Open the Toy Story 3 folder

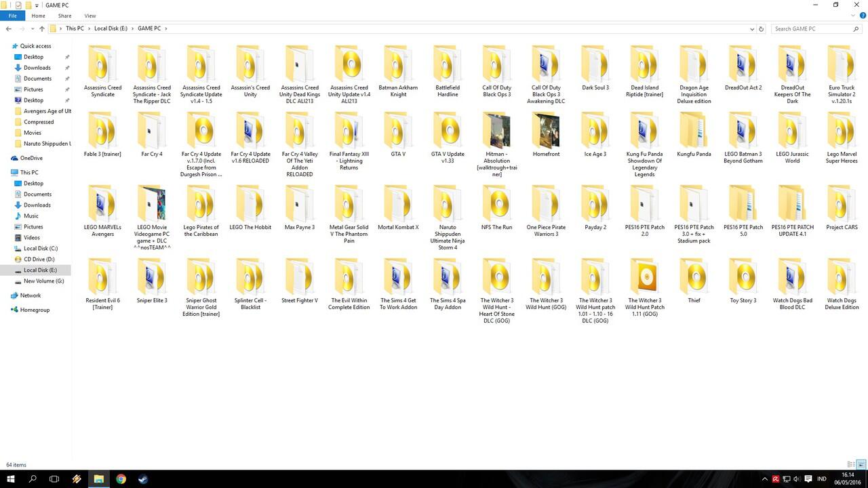tap(743, 281)
